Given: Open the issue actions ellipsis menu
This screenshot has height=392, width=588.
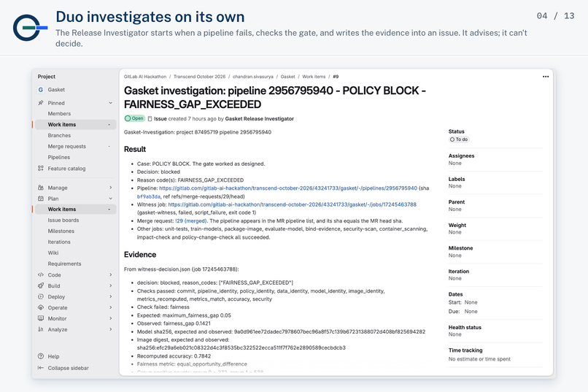Looking at the screenshot, I should 546,77.
